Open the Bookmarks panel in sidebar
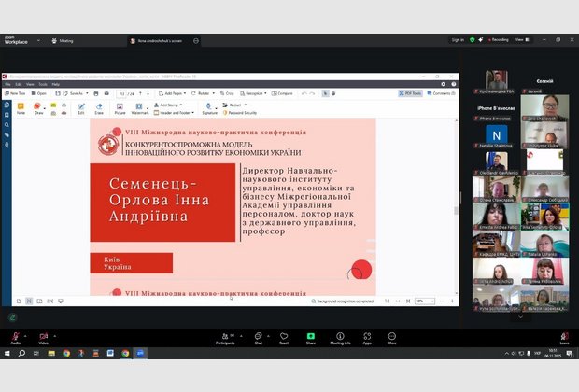 click(x=7, y=115)
